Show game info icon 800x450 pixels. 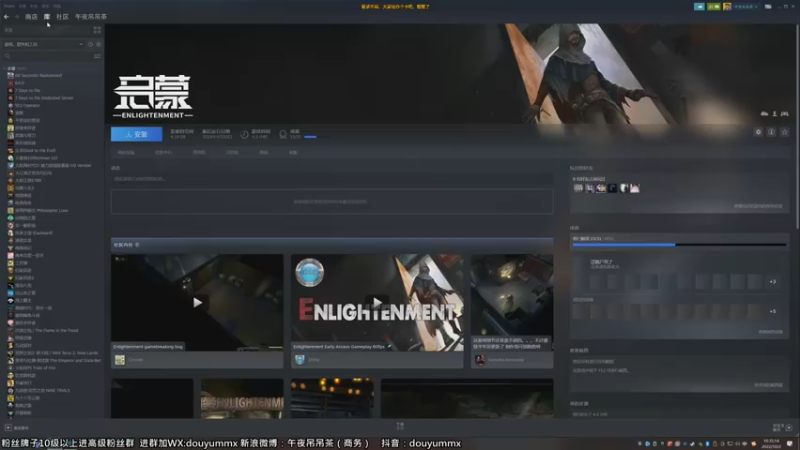click(x=771, y=132)
